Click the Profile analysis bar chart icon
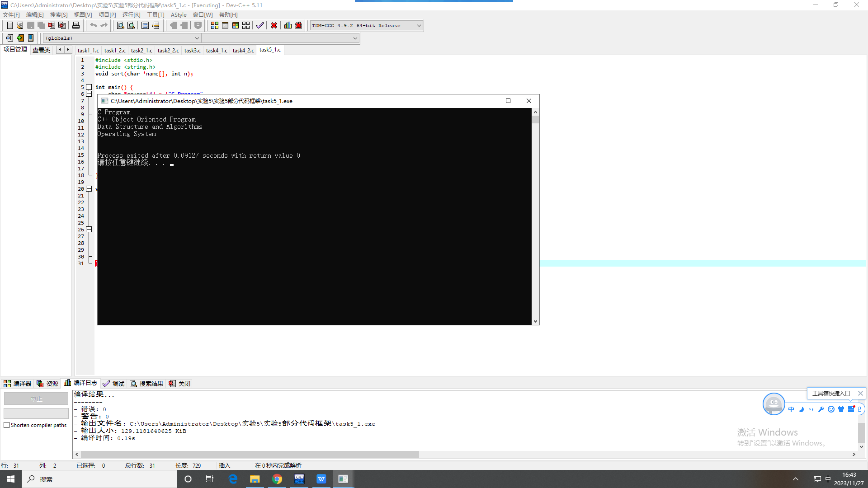 pyautogui.click(x=288, y=25)
